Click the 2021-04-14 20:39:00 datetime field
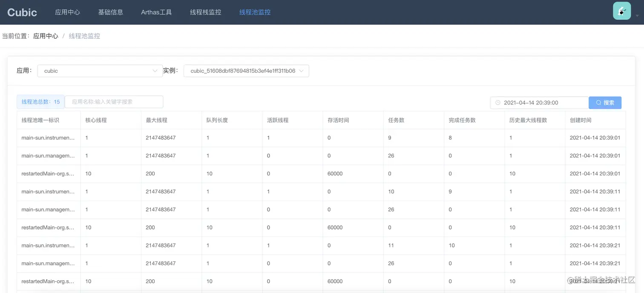This screenshot has height=293, width=644. tap(539, 102)
